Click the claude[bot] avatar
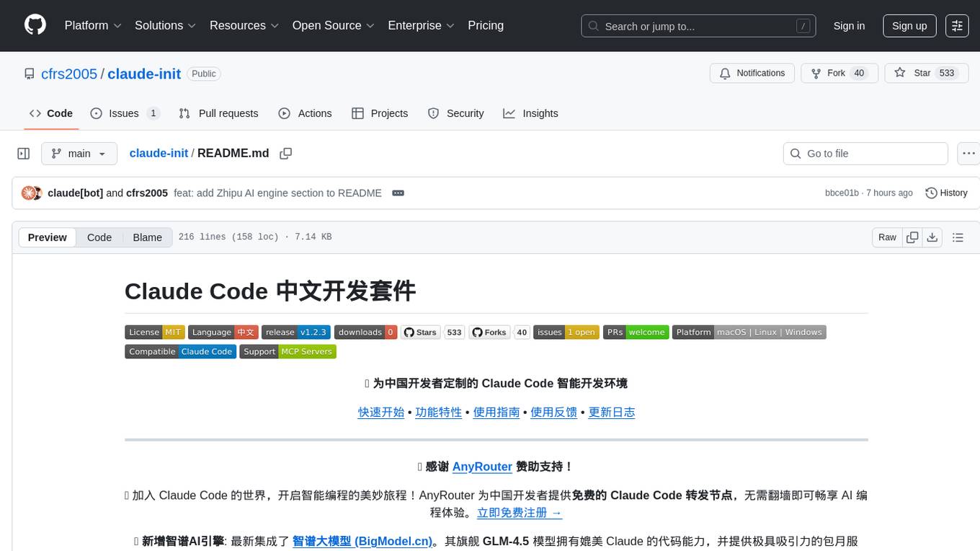The width and height of the screenshot is (980, 551). (x=28, y=193)
